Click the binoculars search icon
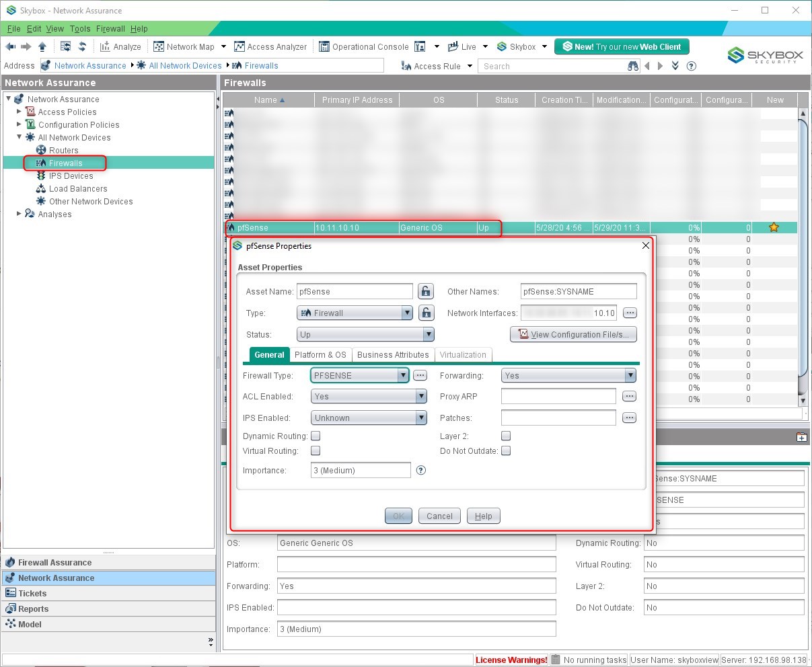Viewport: 812px width, 667px height. coord(633,66)
